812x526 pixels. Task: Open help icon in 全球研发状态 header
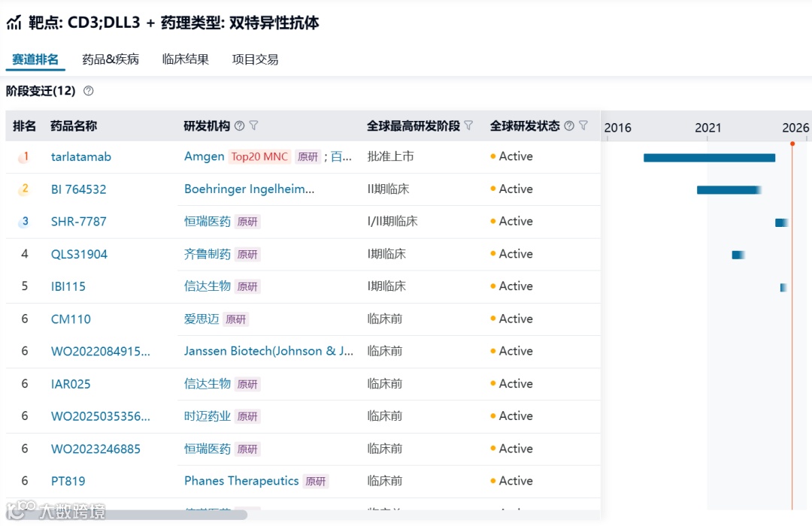click(x=569, y=125)
